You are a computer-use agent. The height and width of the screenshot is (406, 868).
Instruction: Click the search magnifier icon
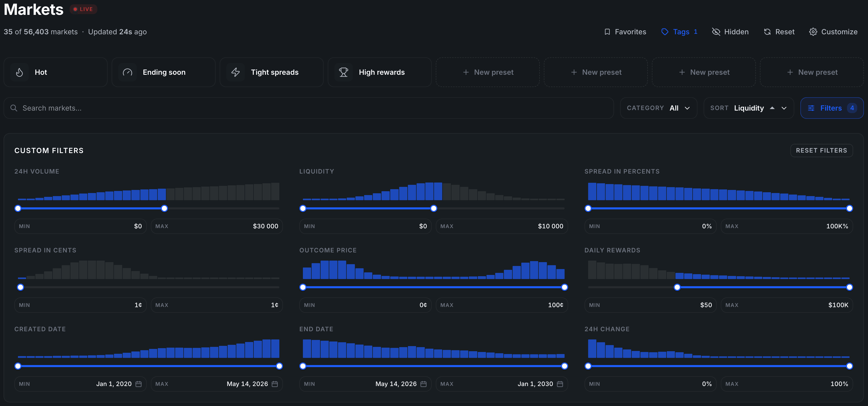14,108
